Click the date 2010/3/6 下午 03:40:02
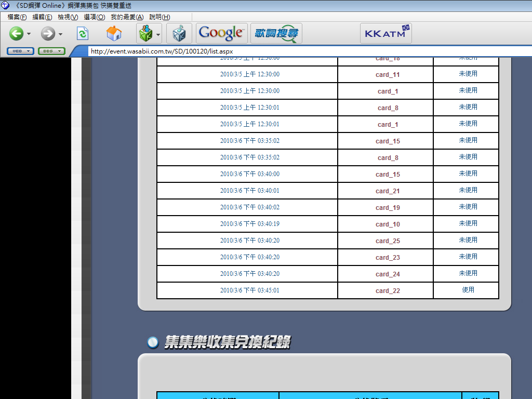Viewport: 532px width, 399px height. tap(250, 207)
